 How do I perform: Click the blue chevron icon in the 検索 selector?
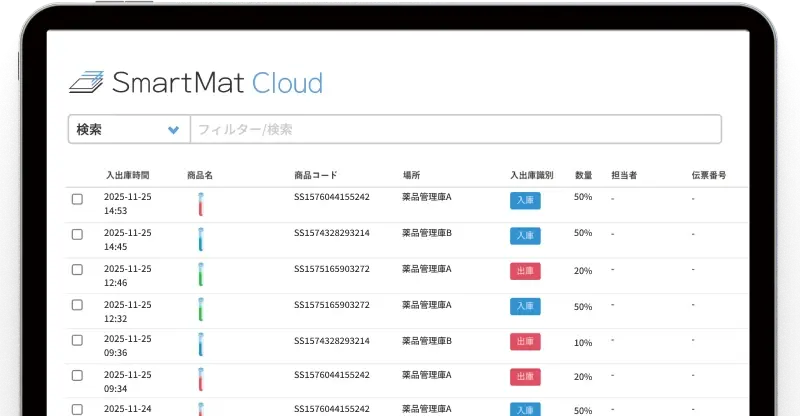[173, 130]
